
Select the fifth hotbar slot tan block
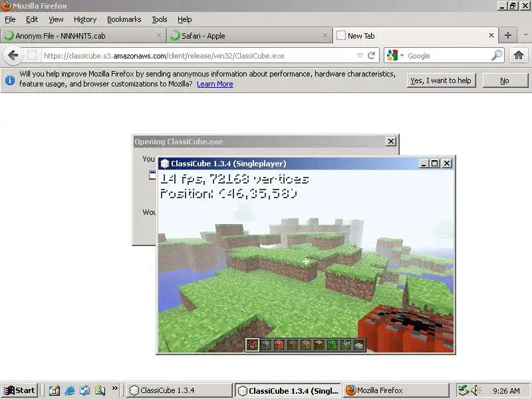(x=306, y=345)
